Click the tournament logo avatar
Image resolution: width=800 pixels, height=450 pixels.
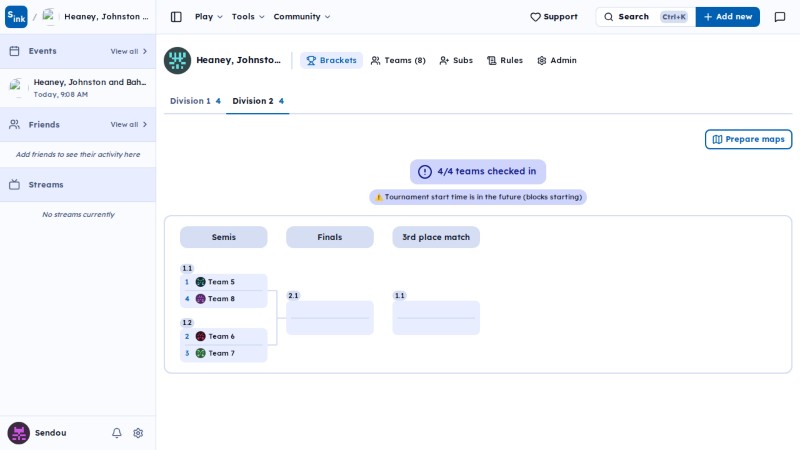point(177,60)
